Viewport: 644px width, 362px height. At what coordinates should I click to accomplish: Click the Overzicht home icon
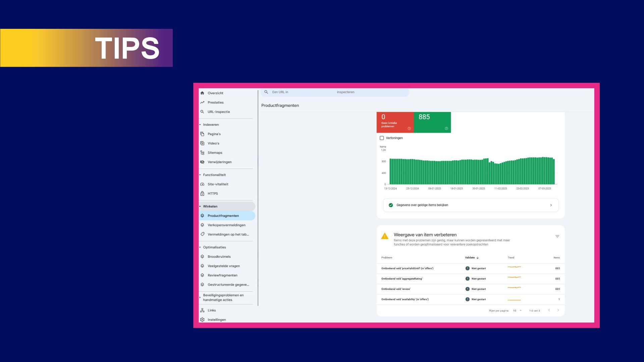pos(202,93)
